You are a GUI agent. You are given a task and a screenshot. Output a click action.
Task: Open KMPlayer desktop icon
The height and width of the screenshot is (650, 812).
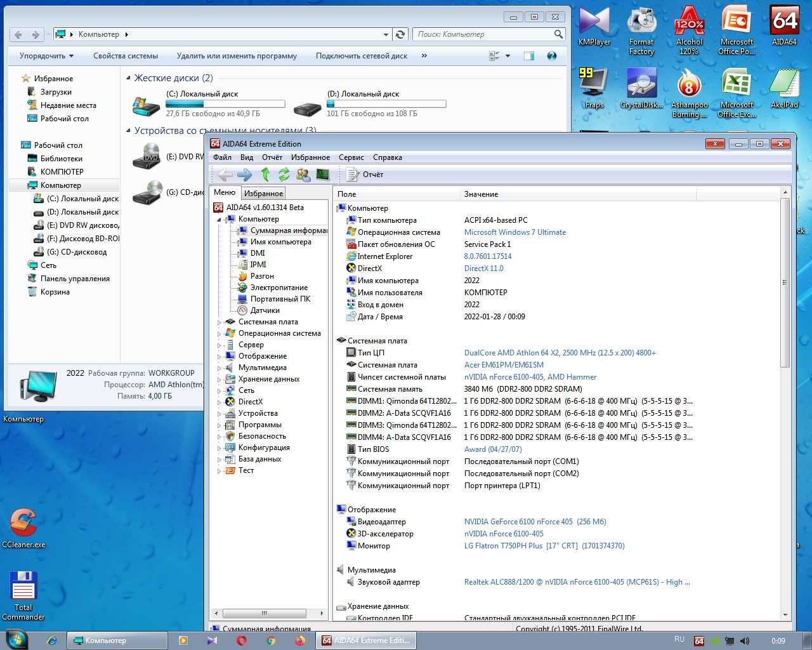click(594, 27)
